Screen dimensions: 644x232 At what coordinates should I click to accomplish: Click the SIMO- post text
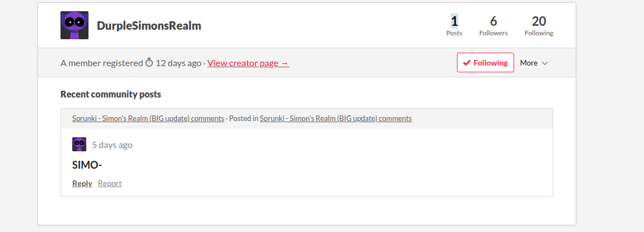(87, 165)
